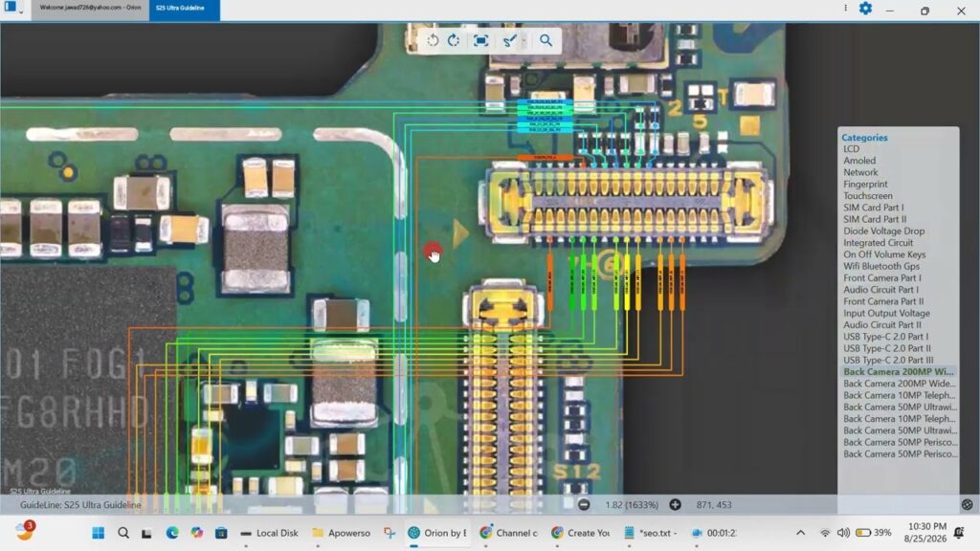Screen dimensions: 980x551
Task: Select the Touchscreen category
Action: pos(867,195)
